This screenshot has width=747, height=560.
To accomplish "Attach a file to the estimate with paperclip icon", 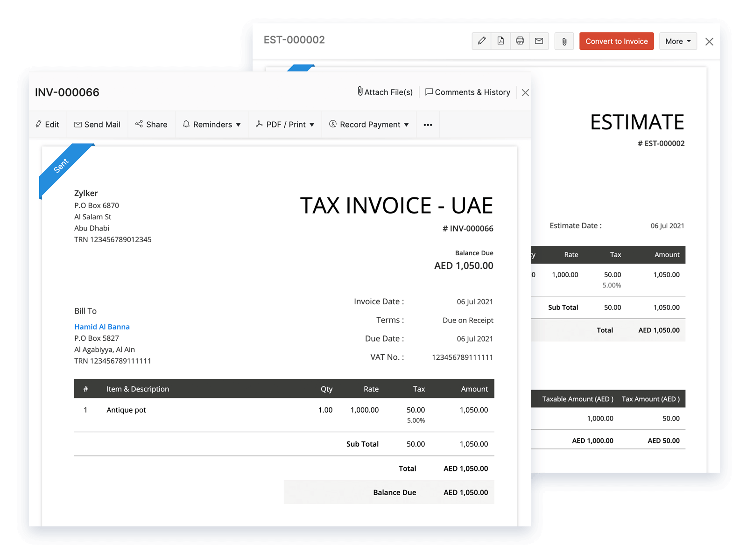I will pos(564,41).
